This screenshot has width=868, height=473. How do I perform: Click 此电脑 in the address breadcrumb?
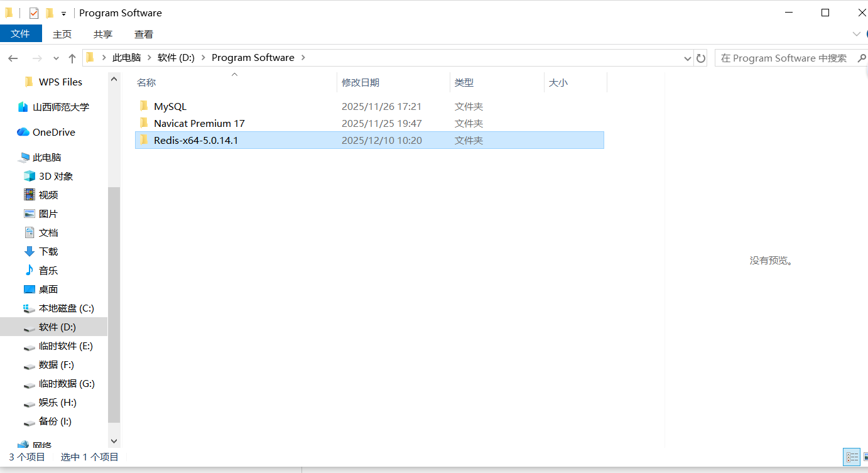tap(126, 57)
